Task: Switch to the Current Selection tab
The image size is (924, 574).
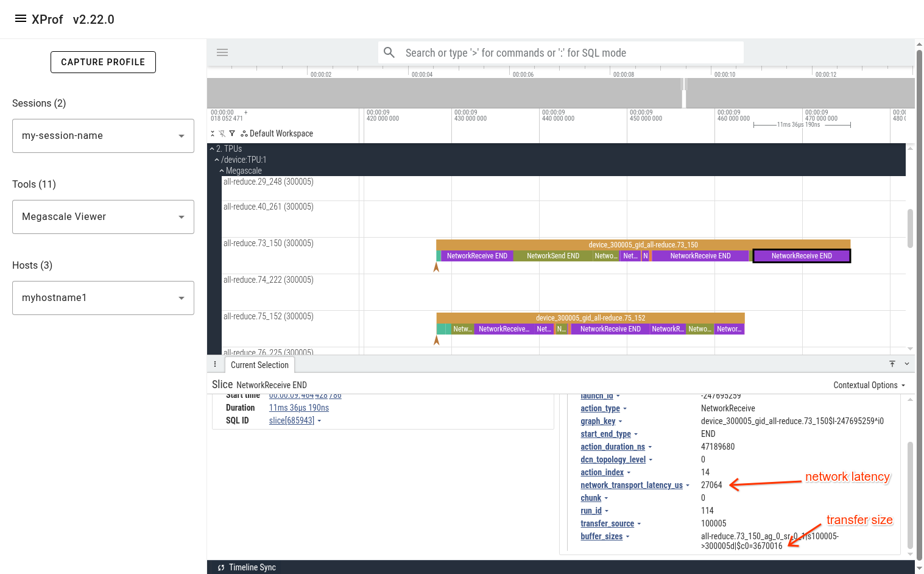Action: coord(259,364)
